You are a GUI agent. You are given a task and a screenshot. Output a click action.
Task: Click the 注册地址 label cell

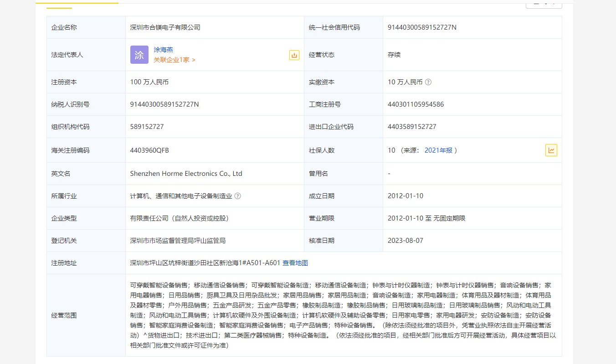point(86,263)
